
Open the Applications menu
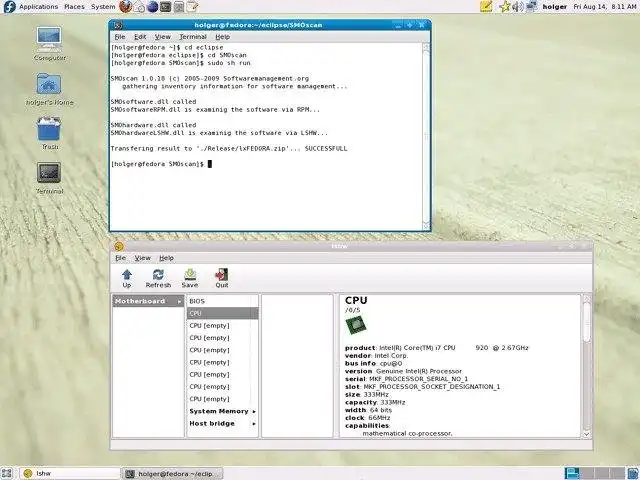click(38, 7)
